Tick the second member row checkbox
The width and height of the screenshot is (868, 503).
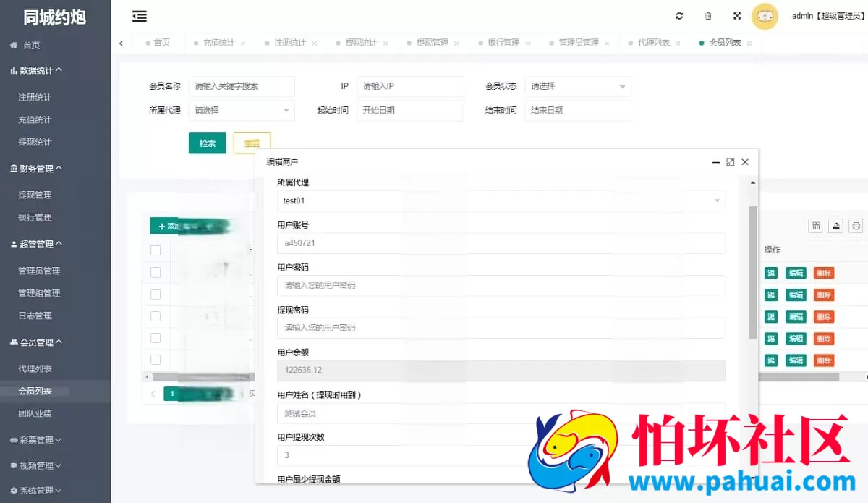pos(156,294)
